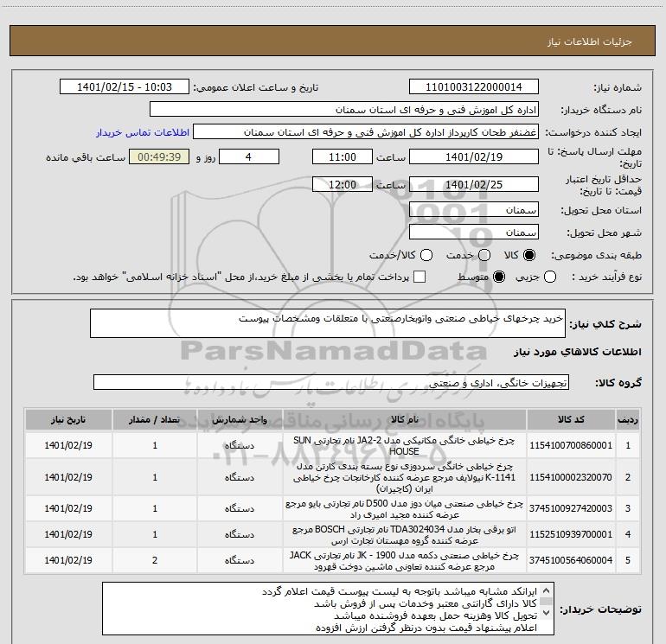Click the buyer notes scroll up arrow
666x644 pixels.
[x=547, y=590]
